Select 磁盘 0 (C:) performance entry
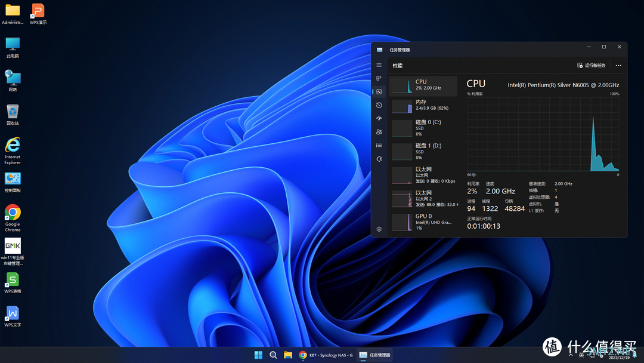Image resolution: width=644 pixels, height=363 pixels. click(x=423, y=128)
